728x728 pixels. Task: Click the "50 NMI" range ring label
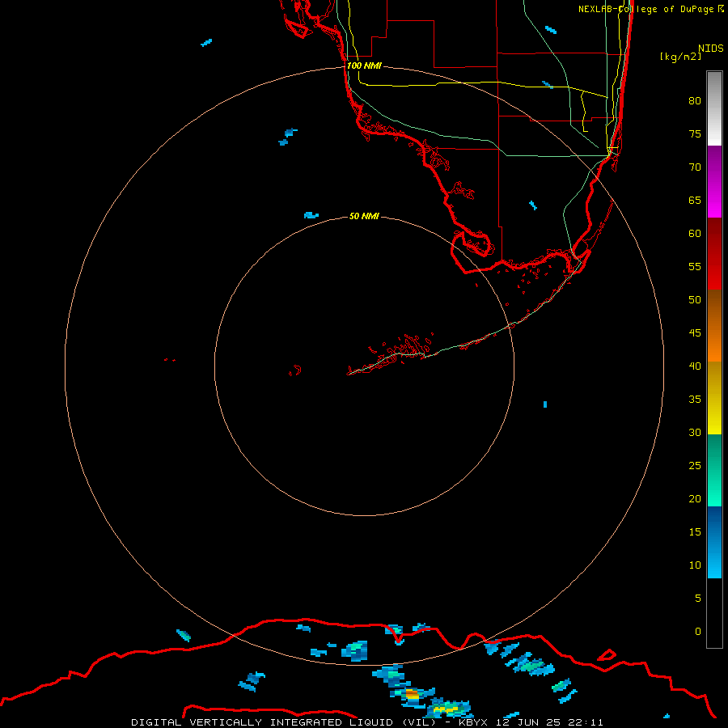pyautogui.click(x=364, y=216)
